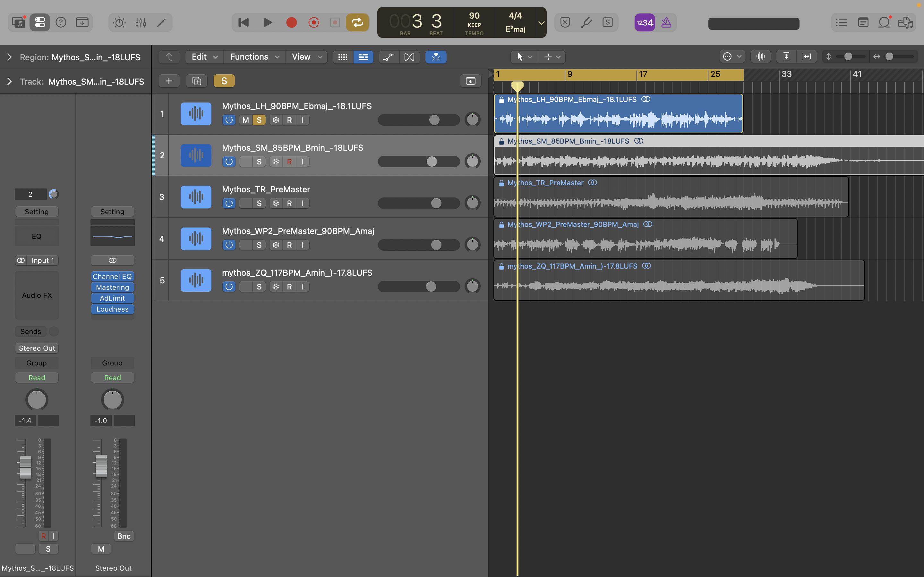The image size is (924, 577).
Task: Power off track 3 Mythos_TR_PreMaster
Action: point(229,204)
